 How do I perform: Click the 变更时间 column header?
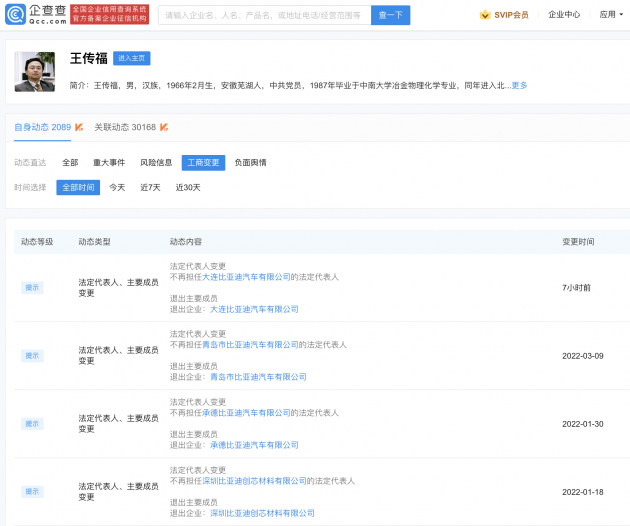pyautogui.click(x=578, y=242)
